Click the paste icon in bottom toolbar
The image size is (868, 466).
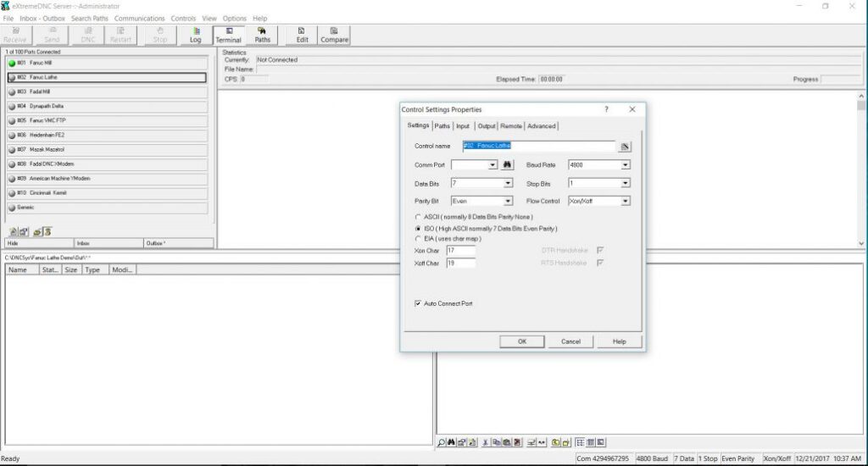coord(507,443)
